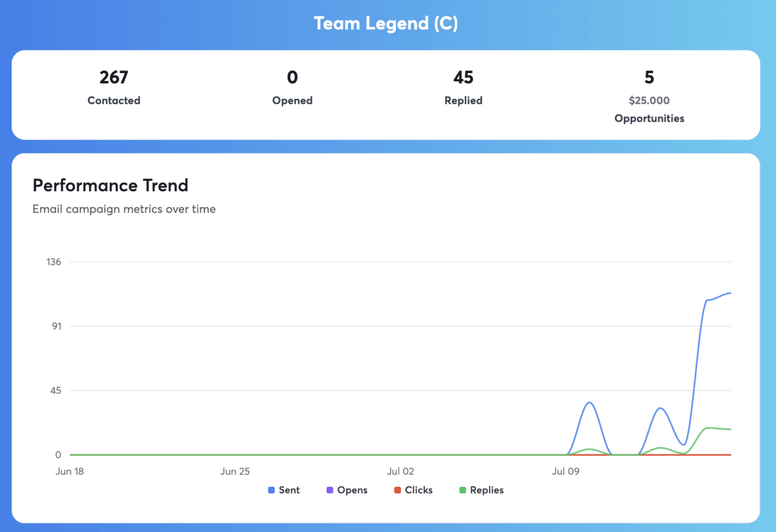The height and width of the screenshot is (532, 776).
Task: Select the Opportunities label
Action: point(649,118)
